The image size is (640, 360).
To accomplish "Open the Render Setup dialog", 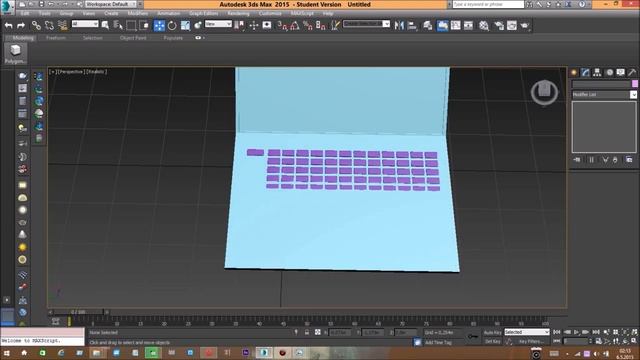I will 499,25.
